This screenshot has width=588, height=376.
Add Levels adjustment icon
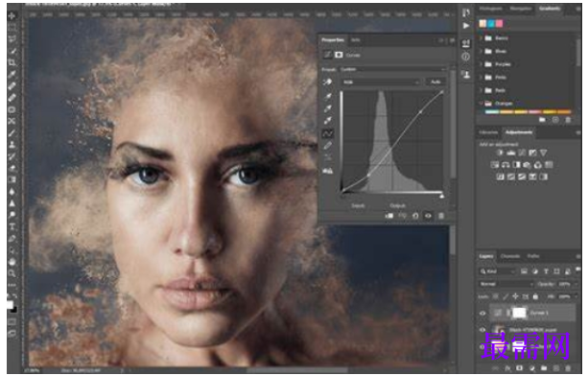pyautogui.click(x=511, y=153)
